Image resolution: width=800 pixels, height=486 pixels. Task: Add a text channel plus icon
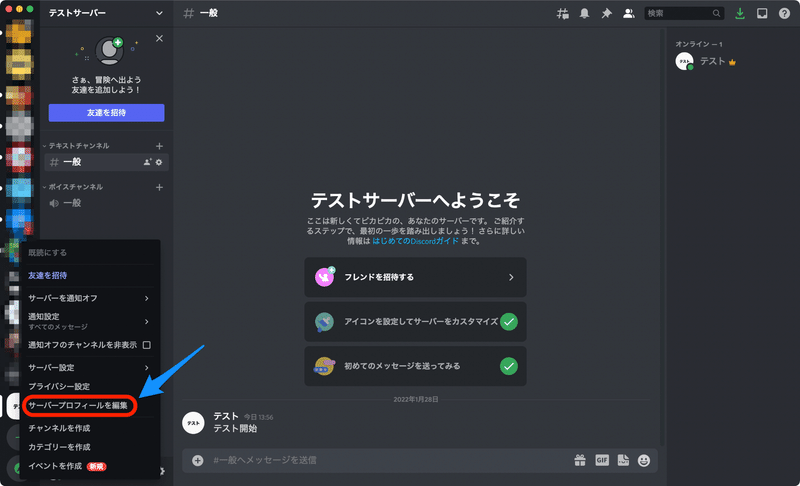(159, 146)
